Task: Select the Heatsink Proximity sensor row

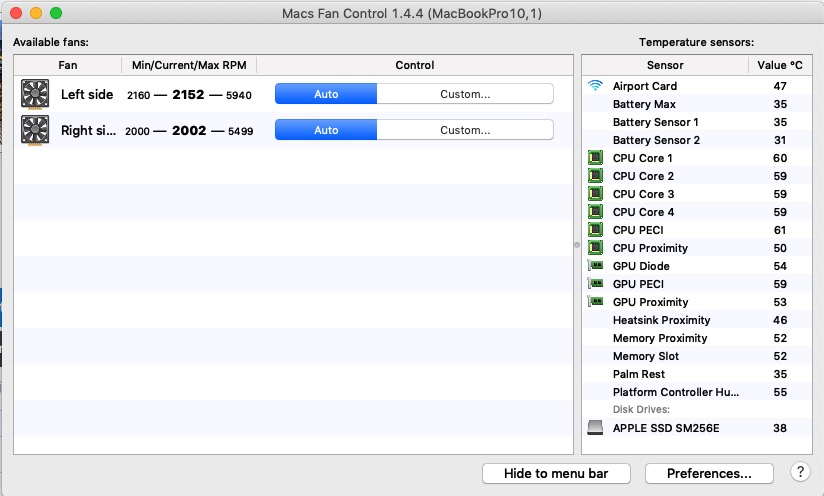Action: (696, 320)
